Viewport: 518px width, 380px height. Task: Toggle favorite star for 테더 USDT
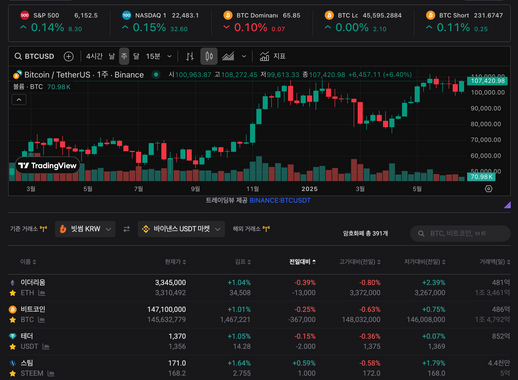(x=13, y=347)
